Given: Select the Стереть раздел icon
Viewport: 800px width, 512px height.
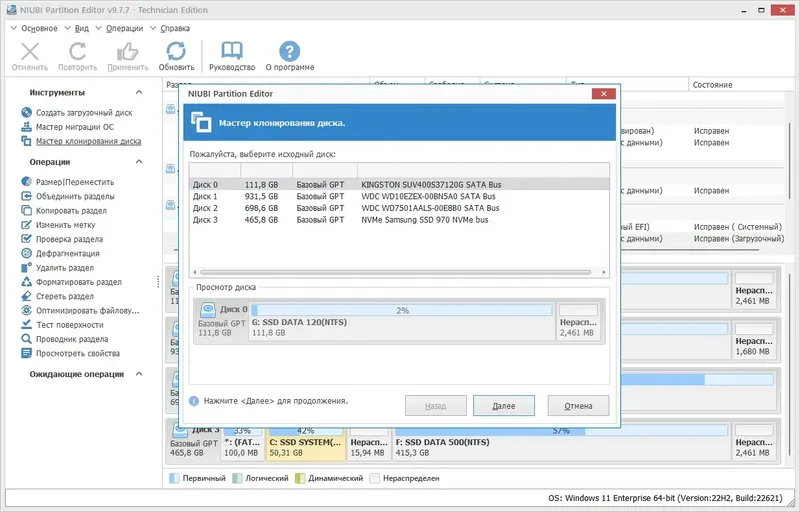Looking at the screenshot, I should click(x=27, y=296).
